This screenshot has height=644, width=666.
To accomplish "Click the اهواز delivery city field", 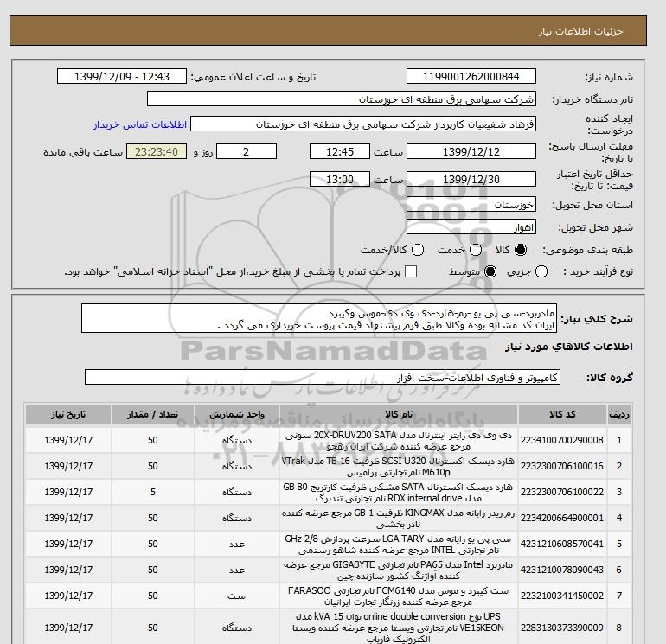I will point(471,227).
